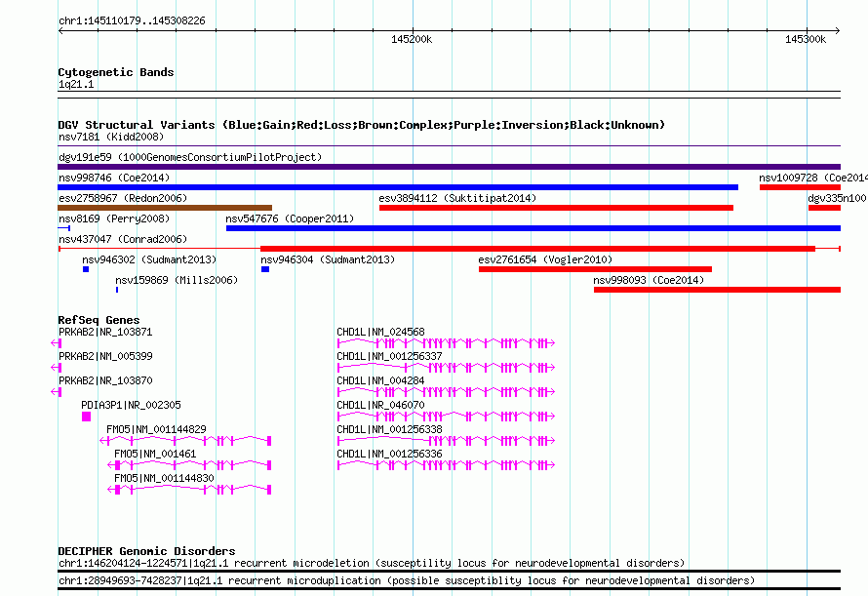Screen dimensions: 868x596
Task: Open esv2761654 (Vogler2010) label
Action: 545,259
